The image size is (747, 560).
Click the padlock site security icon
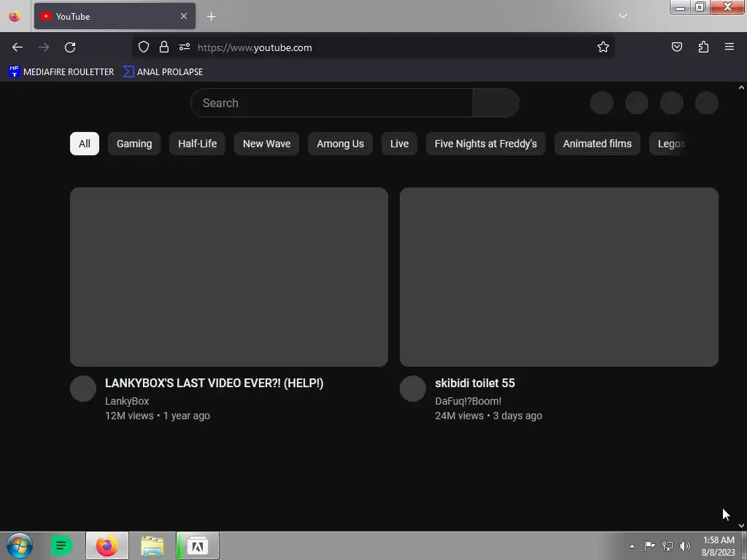coord(164,47)
